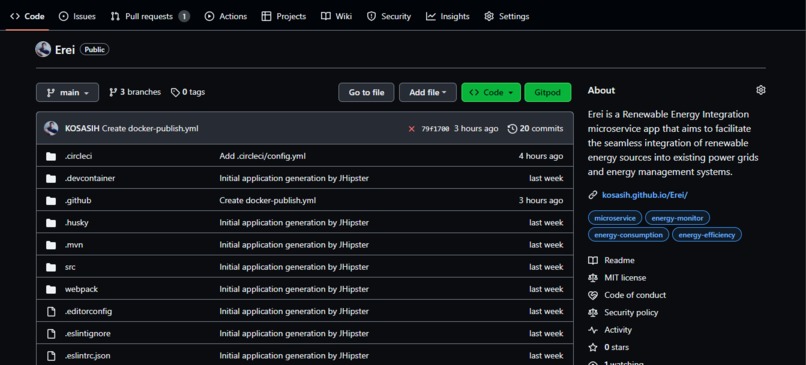Screen dimensions: 806x365
Task: Open the .devcontainer folder
Action: 90,178
